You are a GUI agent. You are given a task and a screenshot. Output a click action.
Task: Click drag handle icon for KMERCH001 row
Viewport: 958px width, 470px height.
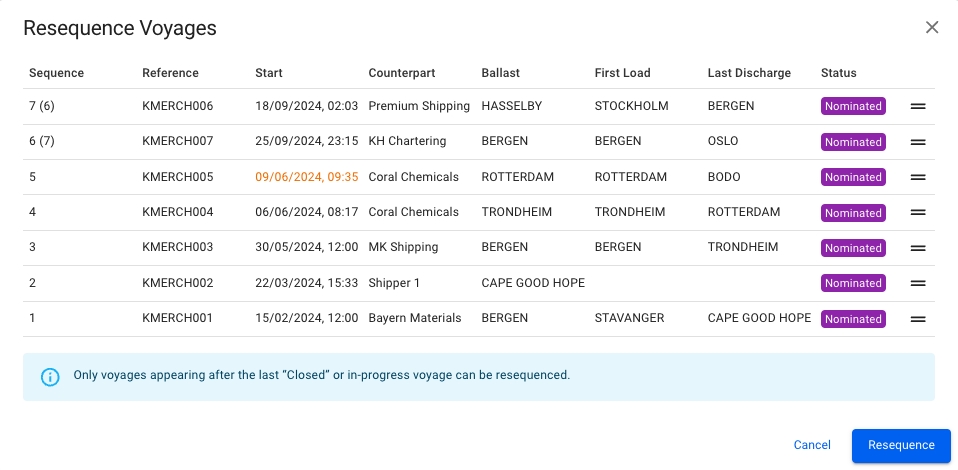point(918,319)
